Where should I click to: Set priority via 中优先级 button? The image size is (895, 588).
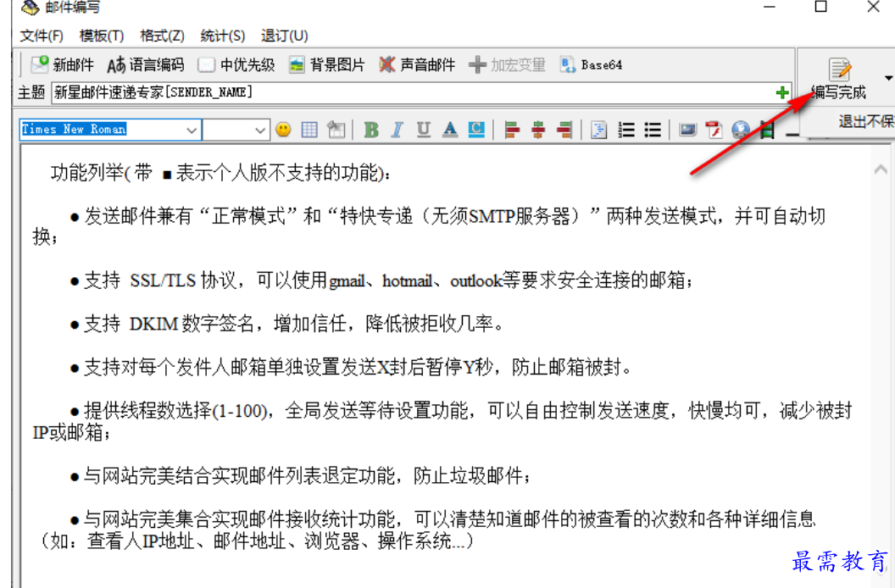[x=236, y=65]
